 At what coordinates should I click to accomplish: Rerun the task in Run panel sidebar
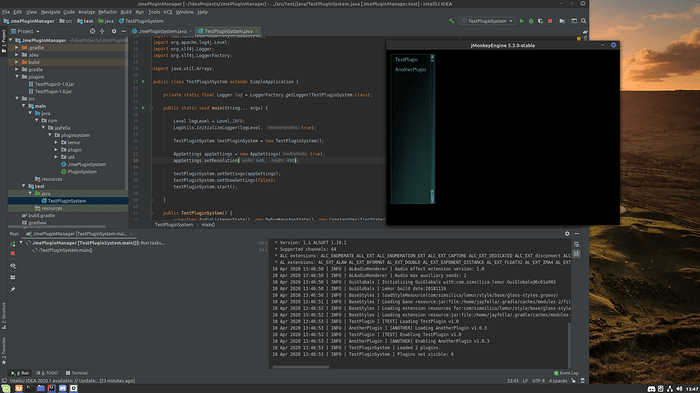pyautogui.click(x=12, y=244)
